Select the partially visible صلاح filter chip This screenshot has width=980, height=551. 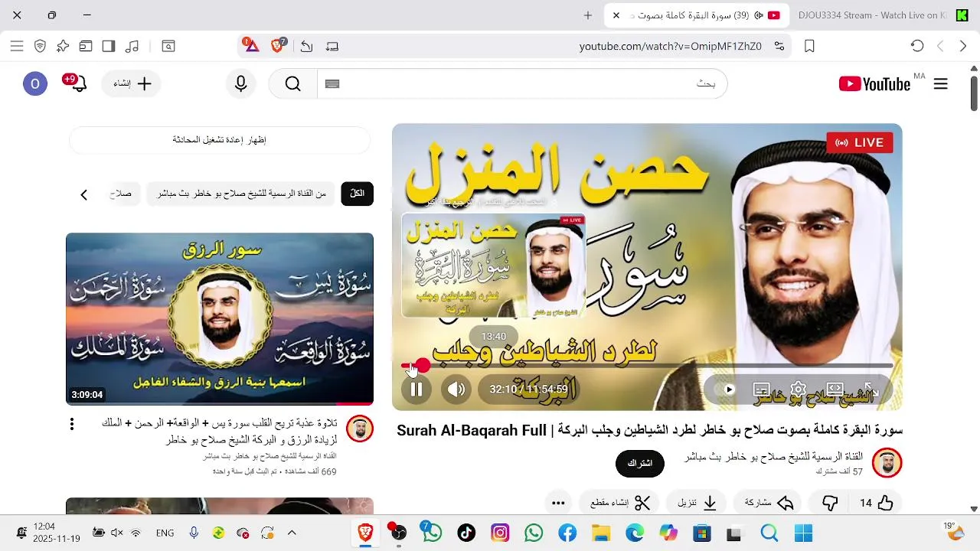point(122,194)
